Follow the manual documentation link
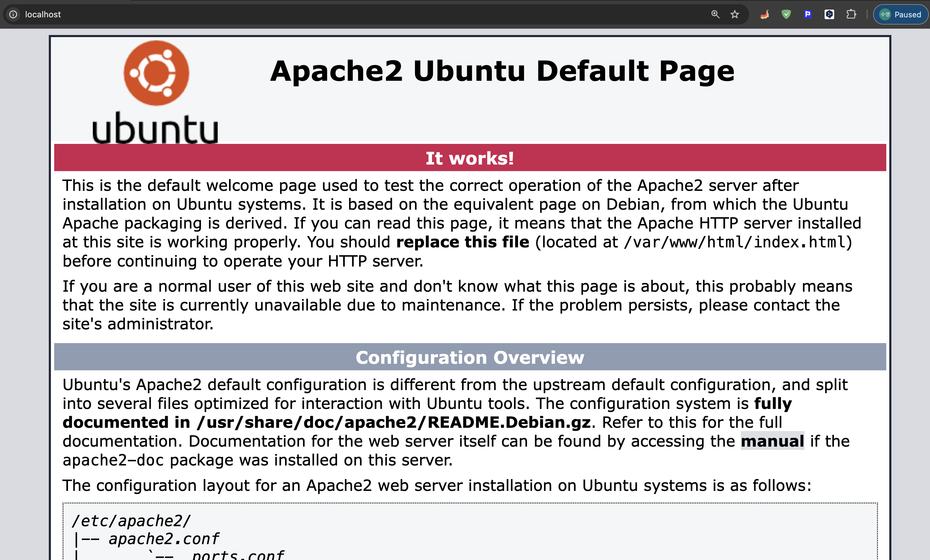 click(x=772, y=441)
